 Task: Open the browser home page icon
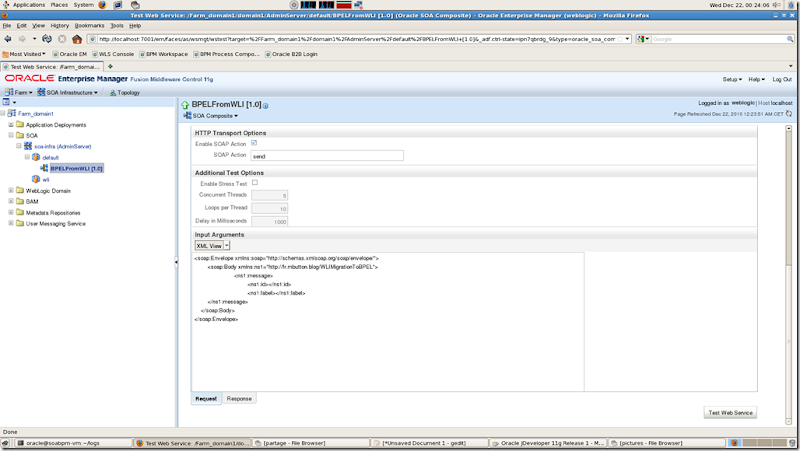[x=77, y=39]
